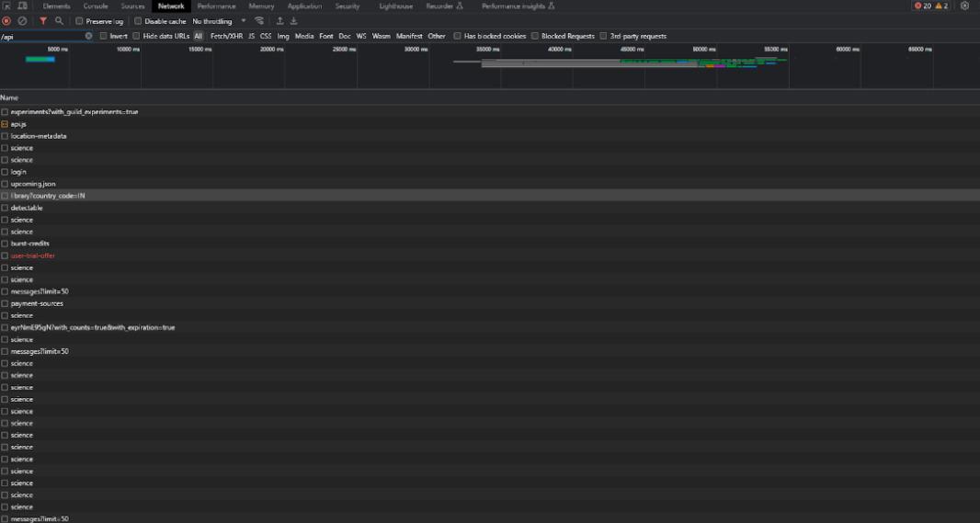
Task: Filter requests by Other
Action: (x=437, y=36)
